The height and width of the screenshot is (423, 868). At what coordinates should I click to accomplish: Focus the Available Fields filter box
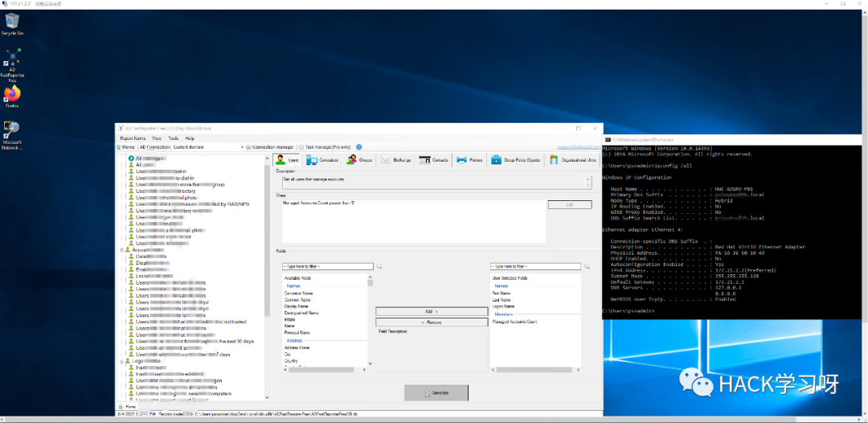[x=328, y=266]
